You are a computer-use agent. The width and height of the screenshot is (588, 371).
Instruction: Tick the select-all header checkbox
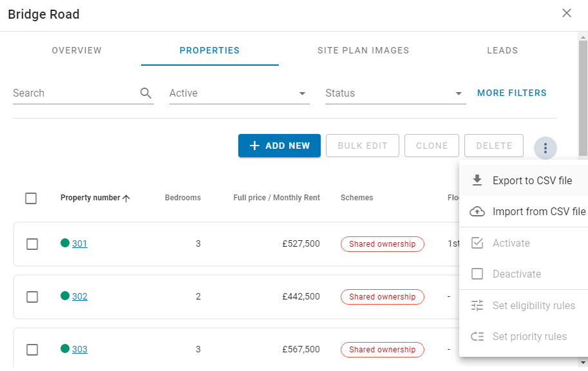(31, 198)
